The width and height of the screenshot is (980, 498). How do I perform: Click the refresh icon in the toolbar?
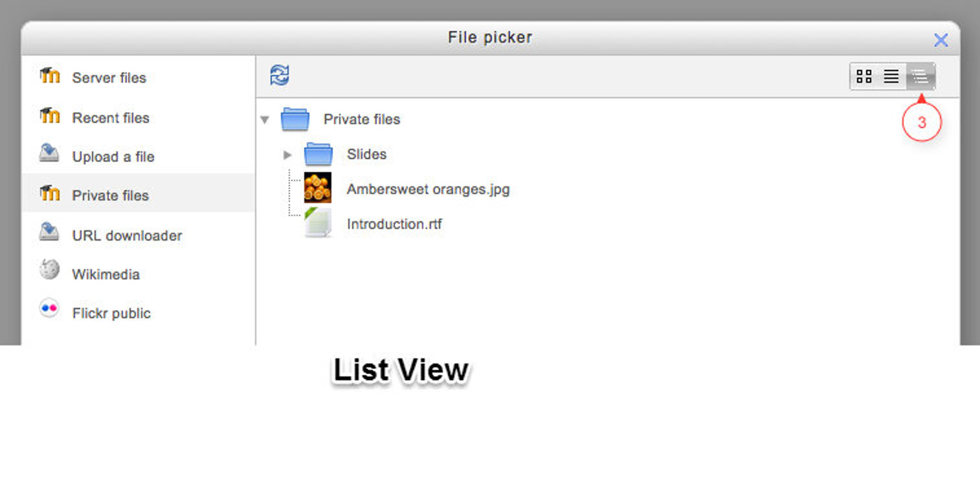pyautogui.click(x=279, y=76)
